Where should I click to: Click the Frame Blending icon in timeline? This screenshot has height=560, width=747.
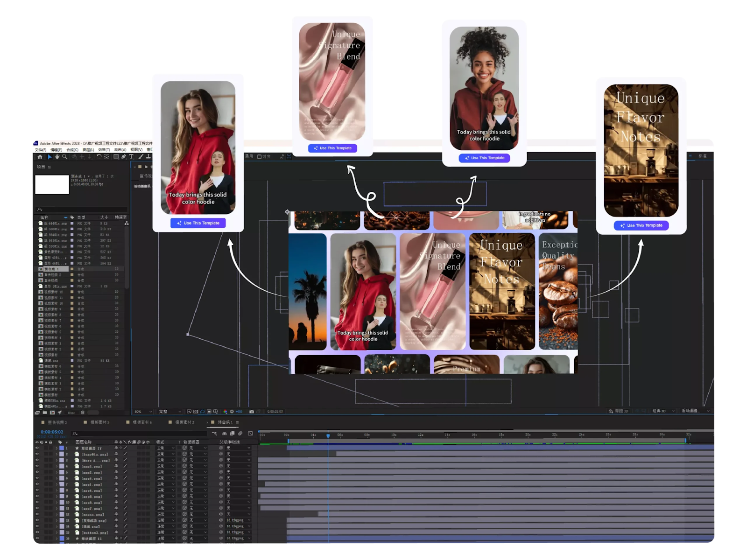(232, 433)
